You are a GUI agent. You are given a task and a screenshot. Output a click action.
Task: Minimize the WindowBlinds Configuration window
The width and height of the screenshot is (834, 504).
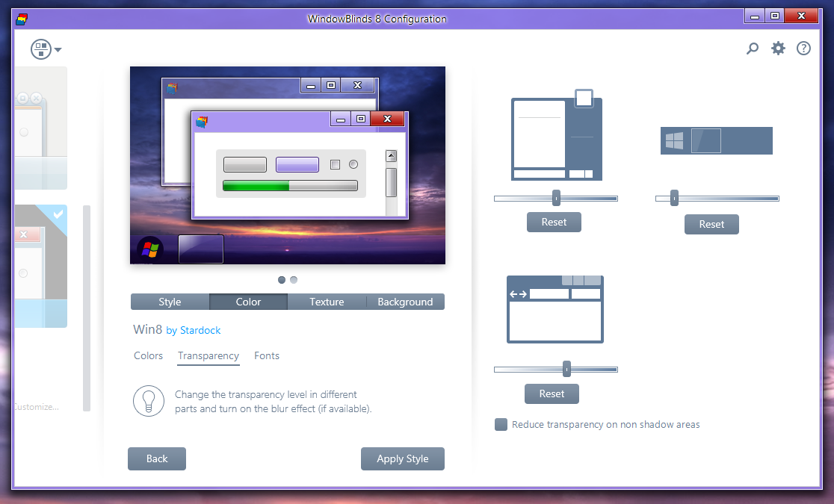tap(755, 16)
